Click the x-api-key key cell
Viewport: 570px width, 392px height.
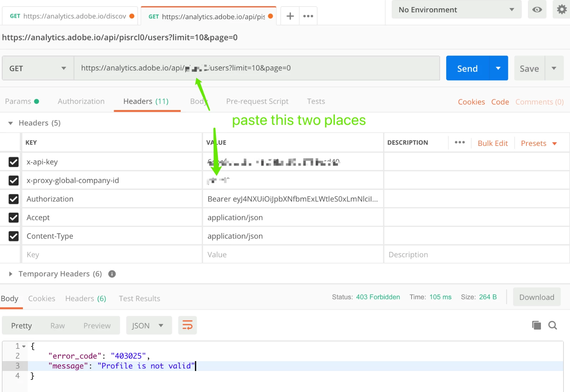112,162
